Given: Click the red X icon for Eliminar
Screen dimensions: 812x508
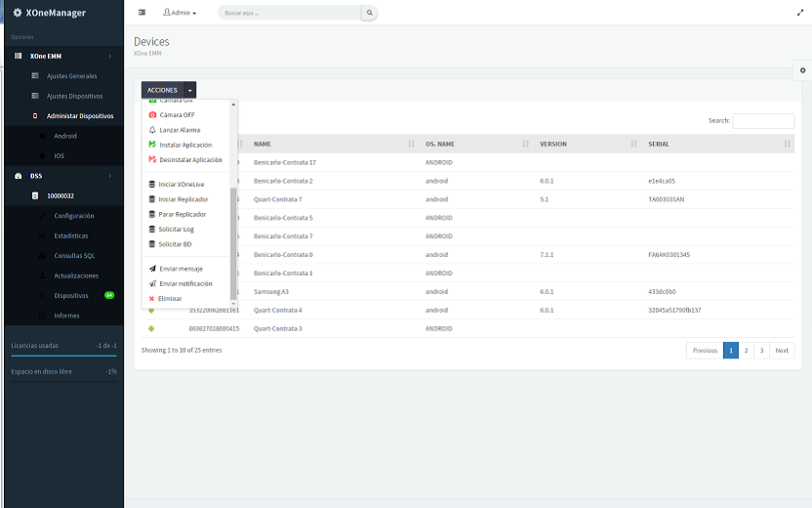Looking at the screenshot, I should tap(151, 299).
